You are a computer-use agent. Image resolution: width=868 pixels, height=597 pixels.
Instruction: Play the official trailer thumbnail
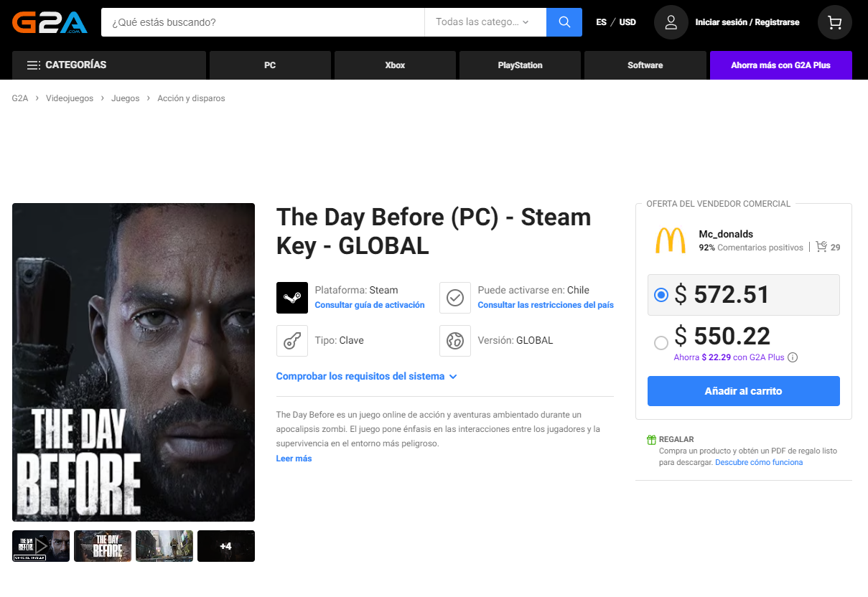[x=41, y=546]
